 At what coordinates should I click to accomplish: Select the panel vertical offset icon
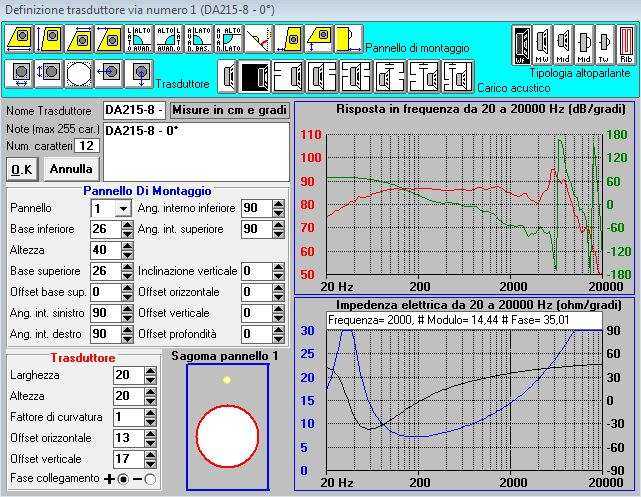click(319, 39)
